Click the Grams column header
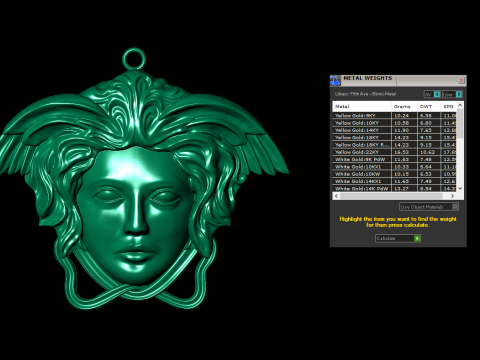The width and height of the screenshot is (480, 360). pyautogui.click(x=405, y=106)
